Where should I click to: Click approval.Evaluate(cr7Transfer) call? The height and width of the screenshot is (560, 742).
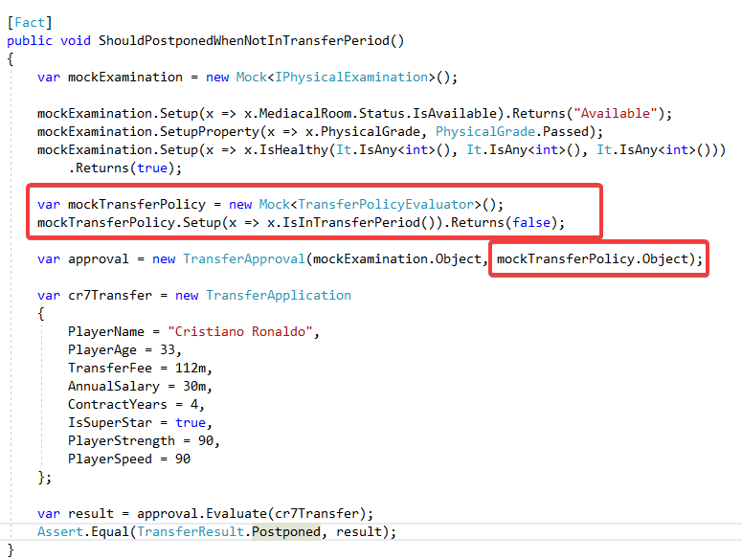251,514
